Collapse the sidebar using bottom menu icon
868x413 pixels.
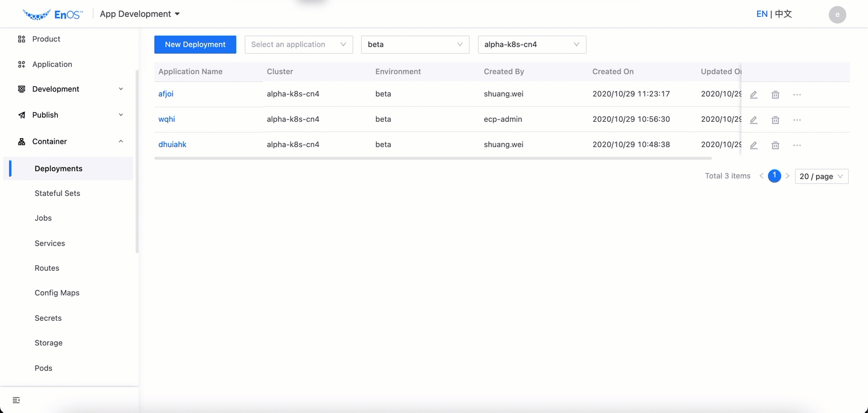(16, 400)
